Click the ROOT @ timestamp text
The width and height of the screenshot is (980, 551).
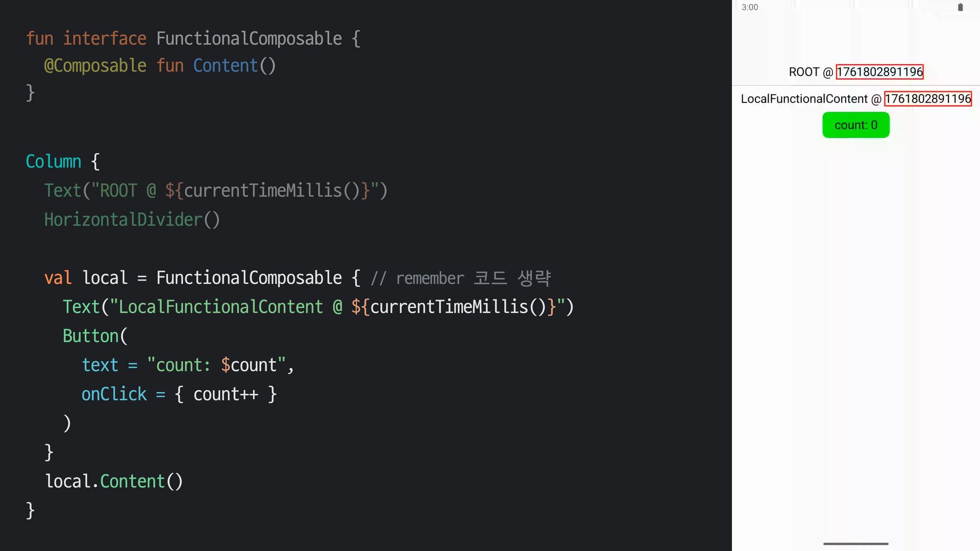pyautogui.click(x=810, y=72)
